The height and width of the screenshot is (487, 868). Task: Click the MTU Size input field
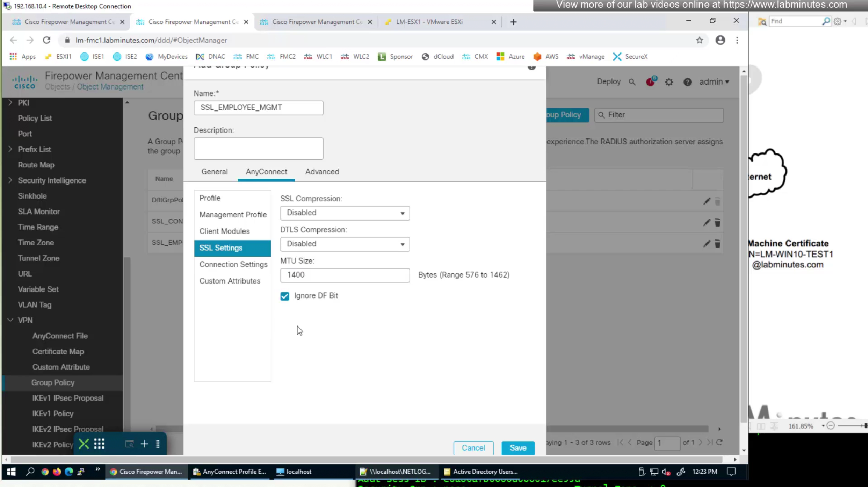345,275
